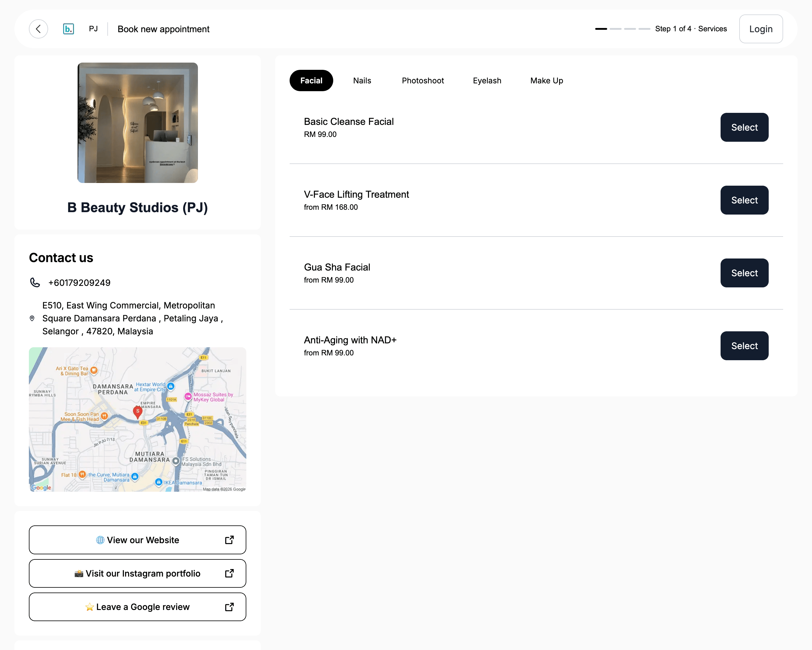Show the Make Up category
The width and height of the screenshot is (812, 650).
coord(546,81)
